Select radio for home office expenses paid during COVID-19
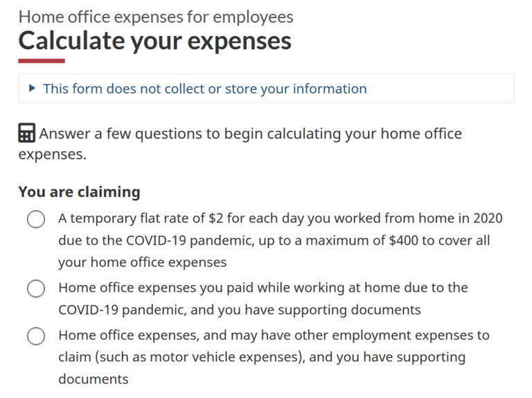This screenshot has height=398, width=532. tap(36, 288)
